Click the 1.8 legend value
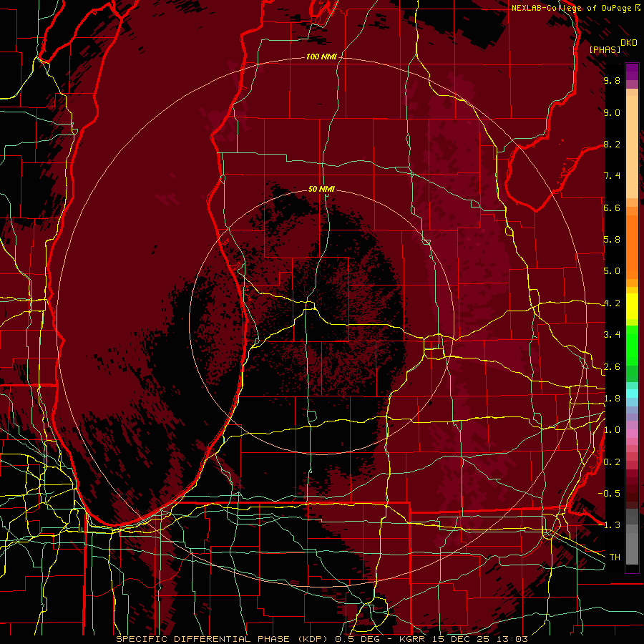The width and height of the screenshot is (644, 644). (x=612, y=399)
